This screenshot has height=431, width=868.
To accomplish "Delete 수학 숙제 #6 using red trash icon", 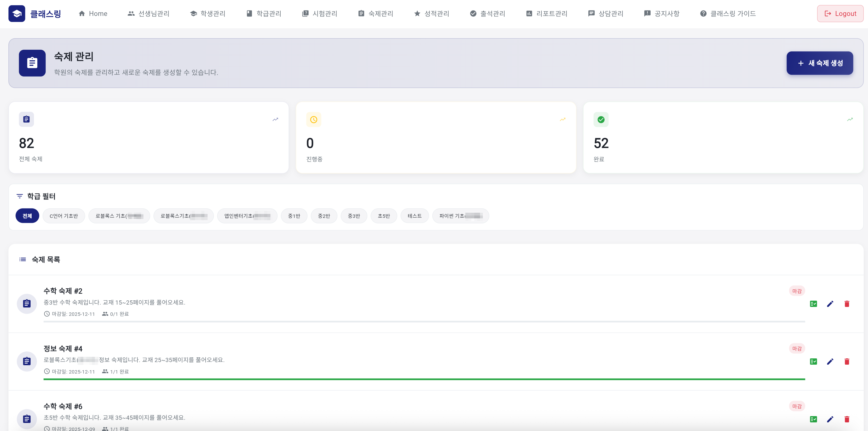I will [x=847, y=419].
